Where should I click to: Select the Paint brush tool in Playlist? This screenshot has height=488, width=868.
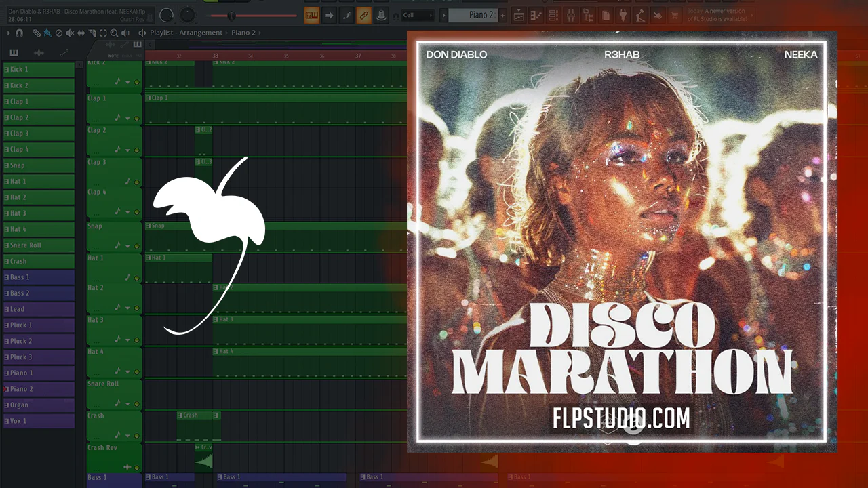pos(47,33)
